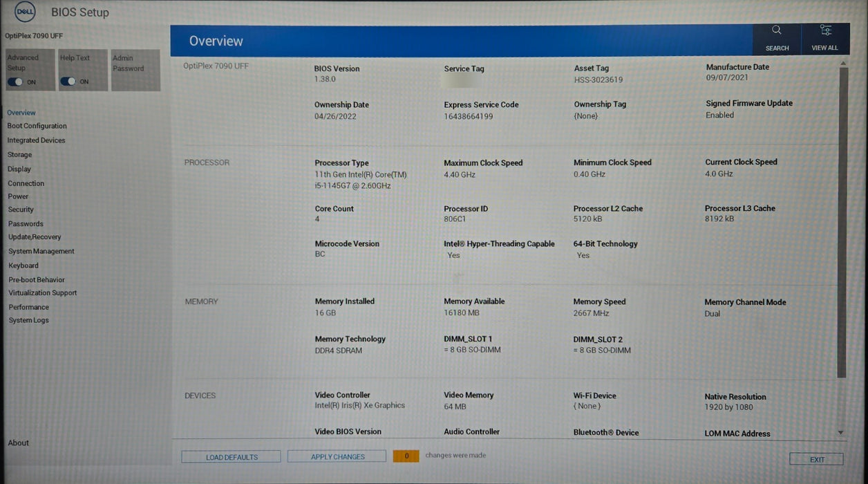Screen dimensions: 868x484
Task: Click the Exit button
Action: (x=817, y=459)
